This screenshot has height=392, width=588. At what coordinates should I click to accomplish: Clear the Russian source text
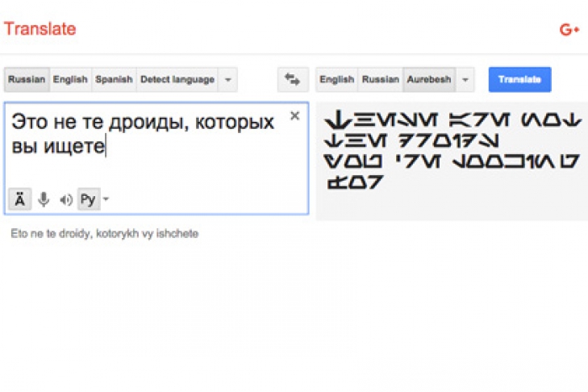[x=294, y=116]
